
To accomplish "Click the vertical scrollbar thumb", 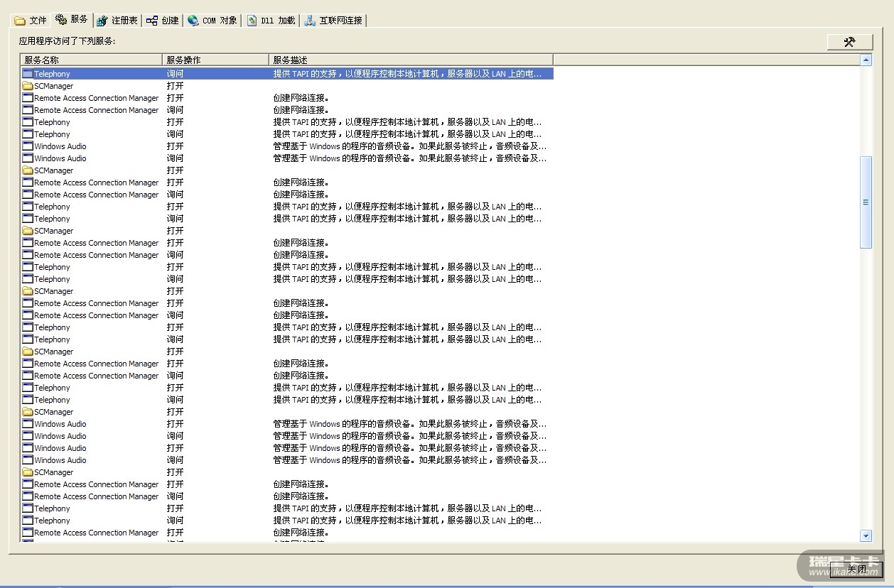I will [866, 202].
